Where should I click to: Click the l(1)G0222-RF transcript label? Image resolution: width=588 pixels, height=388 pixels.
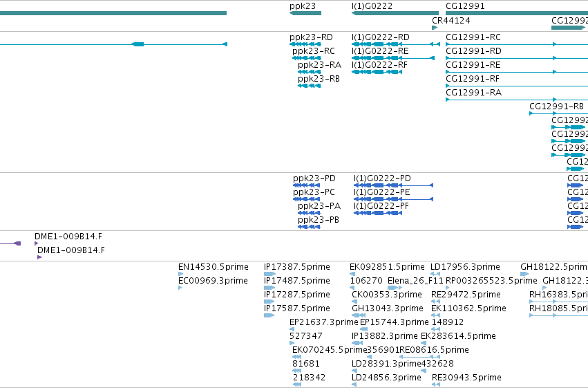[379, 65]
